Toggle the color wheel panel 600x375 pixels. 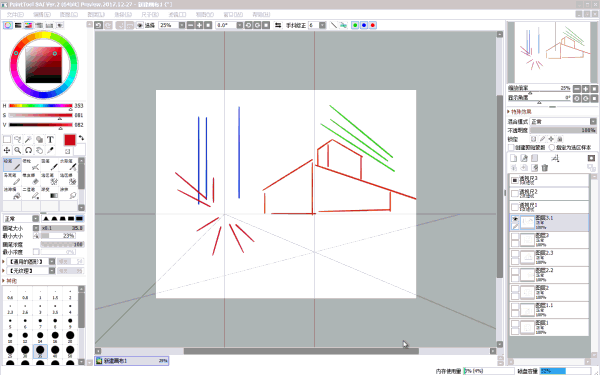8,25
